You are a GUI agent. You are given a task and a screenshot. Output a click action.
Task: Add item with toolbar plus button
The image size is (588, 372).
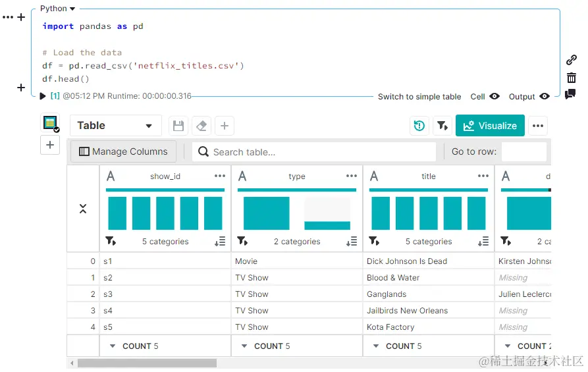(x=225, y=126)
